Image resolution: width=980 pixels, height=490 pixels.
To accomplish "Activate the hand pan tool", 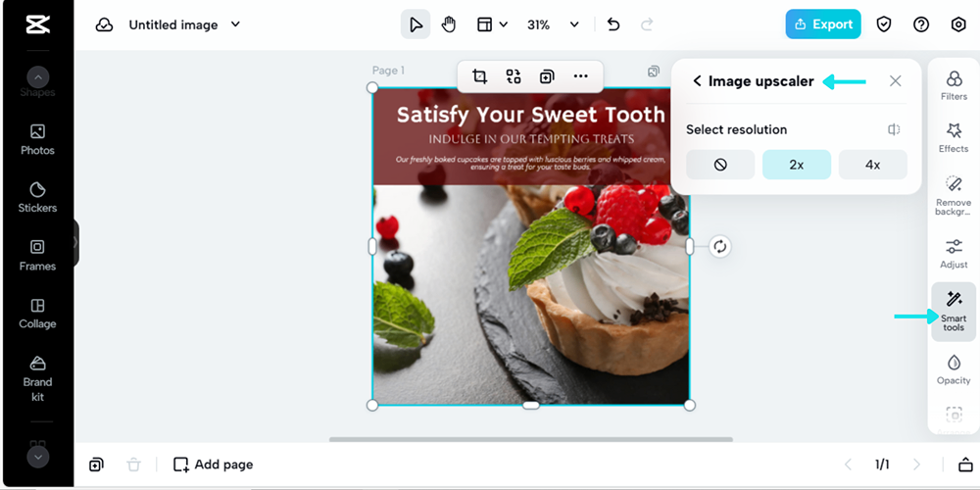I will [x=448, y=24].
